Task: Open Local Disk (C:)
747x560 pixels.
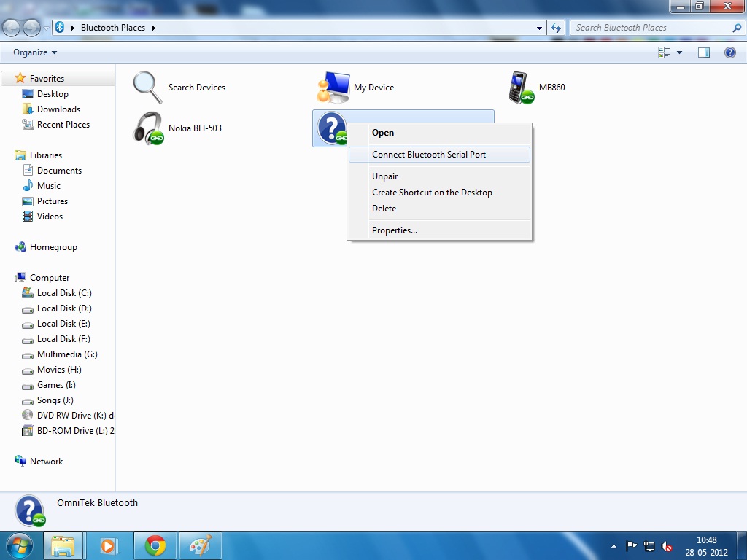Action: point(64,293)
